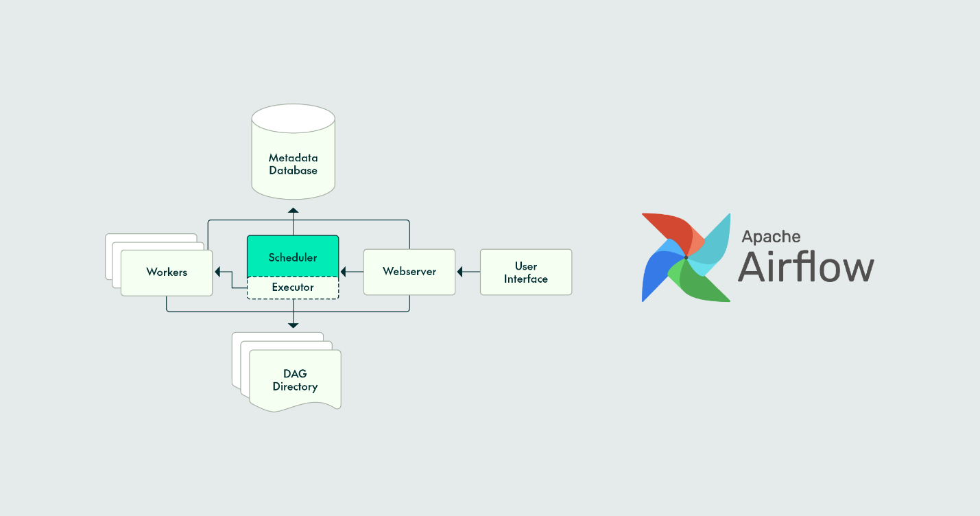Screen dimensions: 980x516
Task: Select the Workers stacked box
Action: click(167, 272)
